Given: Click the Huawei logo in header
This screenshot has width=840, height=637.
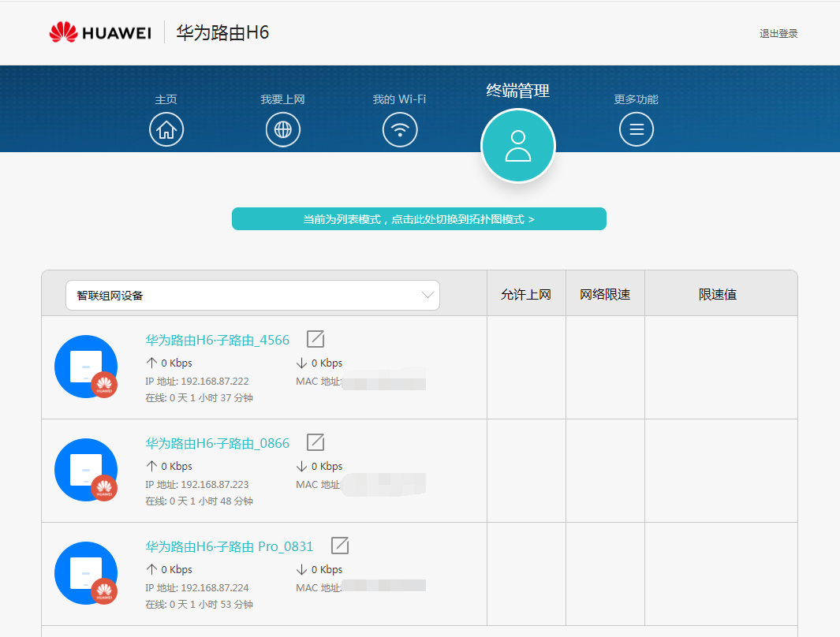Looking at the screenshot, I should click(100, 32).
